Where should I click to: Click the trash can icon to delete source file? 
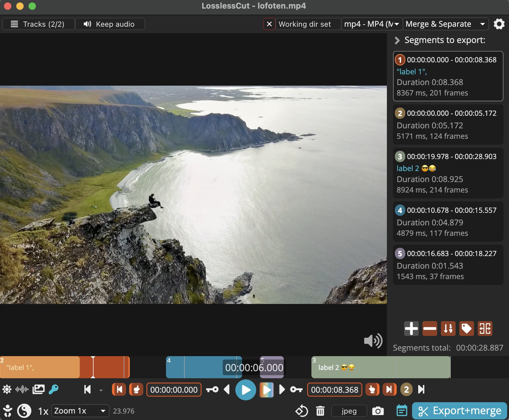(320, 411)
